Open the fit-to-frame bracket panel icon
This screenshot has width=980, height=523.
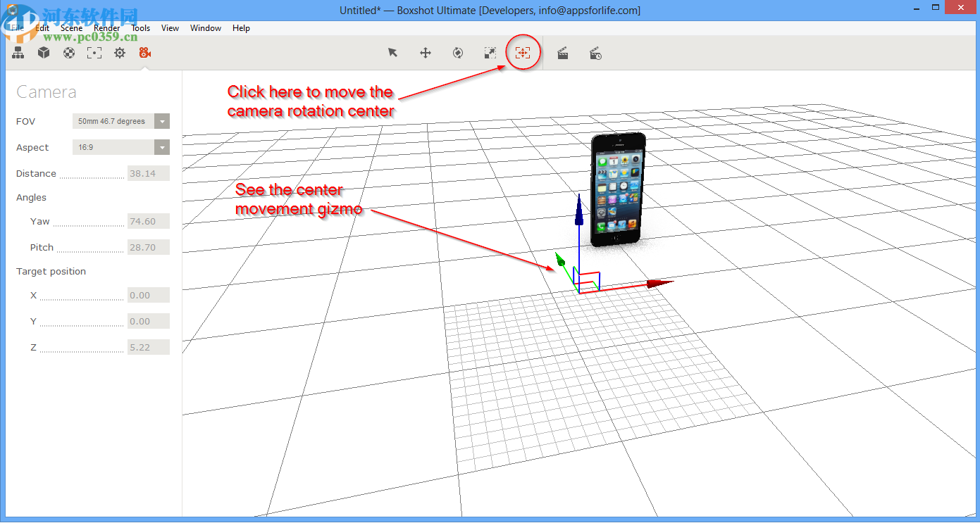pos(94,53)
